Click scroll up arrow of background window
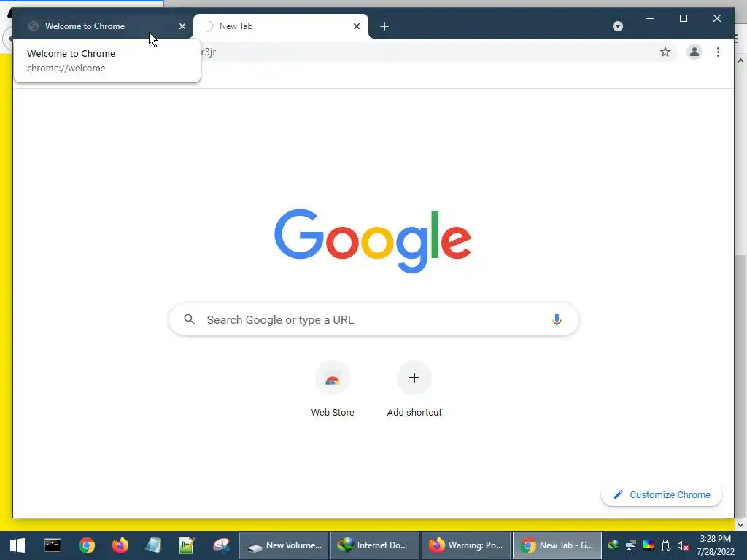The width and height of the screenshot is (747, 560). (740, 61)
